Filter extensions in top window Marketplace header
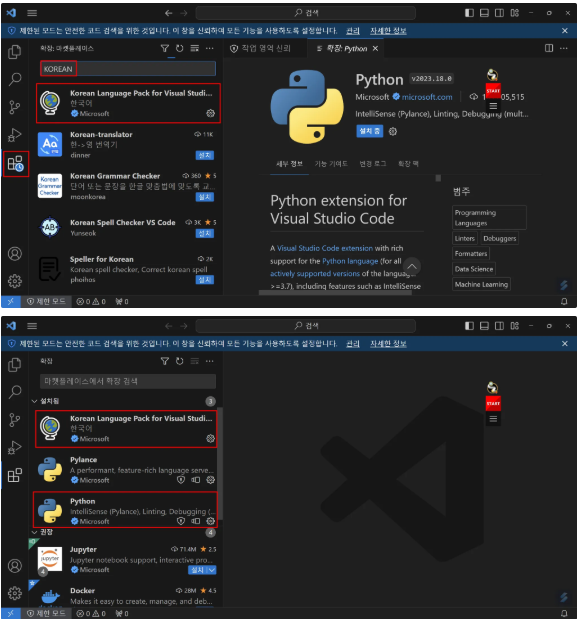 pyautogui.click(x=165, y=48)
